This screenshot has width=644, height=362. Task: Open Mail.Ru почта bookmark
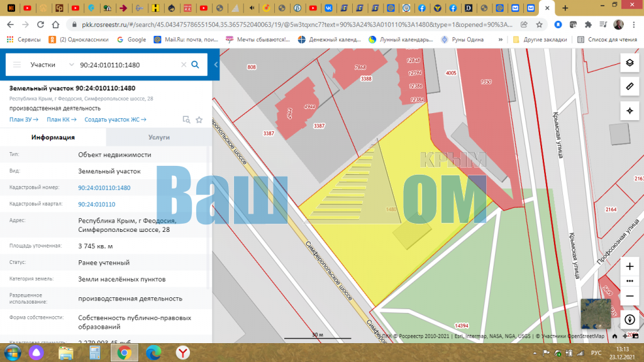coord(186,40)
